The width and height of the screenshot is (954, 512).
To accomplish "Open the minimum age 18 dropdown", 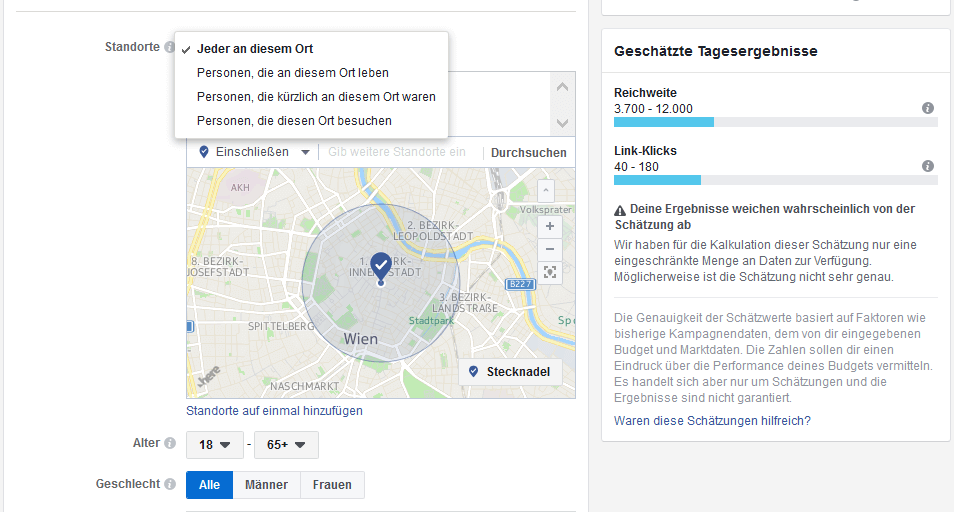I will coord(215,444).
